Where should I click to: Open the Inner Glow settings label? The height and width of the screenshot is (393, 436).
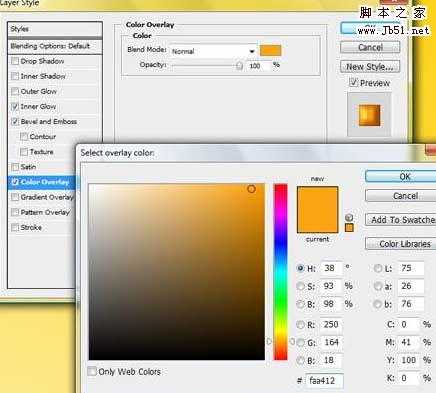(x=38, y=107)
